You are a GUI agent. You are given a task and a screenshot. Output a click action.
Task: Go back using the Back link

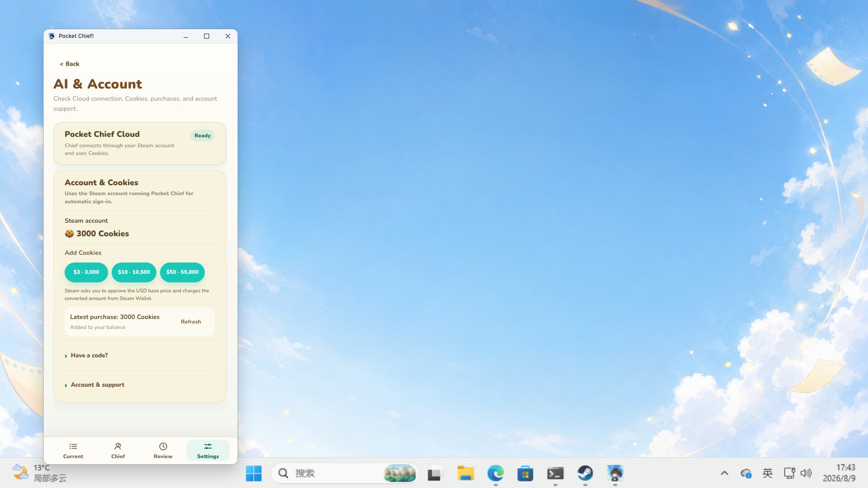coord(70,64)
